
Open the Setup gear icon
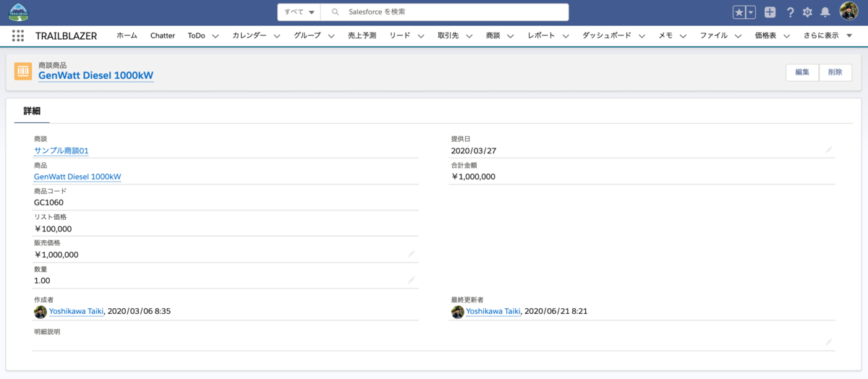807,12
